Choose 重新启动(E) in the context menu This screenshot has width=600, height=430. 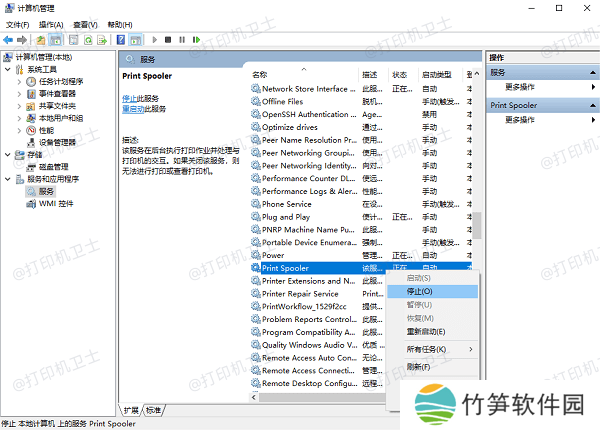coord(427,331)
